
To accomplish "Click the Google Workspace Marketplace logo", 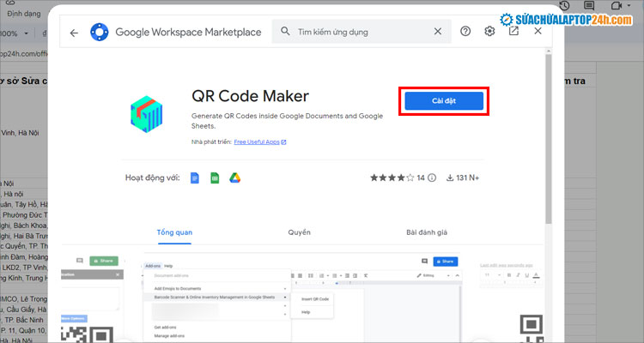I will pos(99,33).
